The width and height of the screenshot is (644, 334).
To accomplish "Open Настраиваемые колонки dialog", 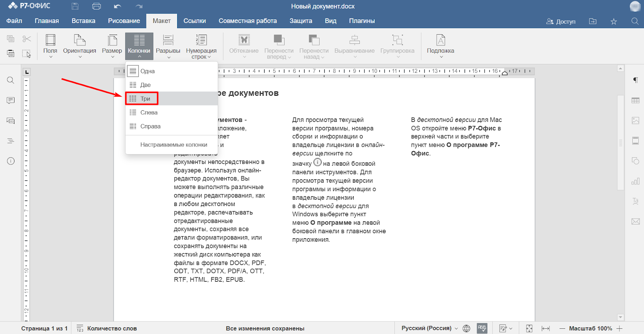I will pyautogui.click(x=172, y=144).
